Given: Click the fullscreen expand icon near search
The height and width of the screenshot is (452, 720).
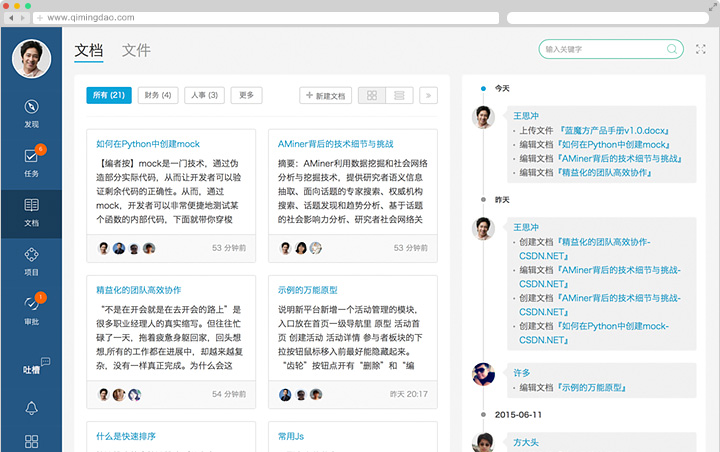Looking at the screenshot, I should 701,48.
